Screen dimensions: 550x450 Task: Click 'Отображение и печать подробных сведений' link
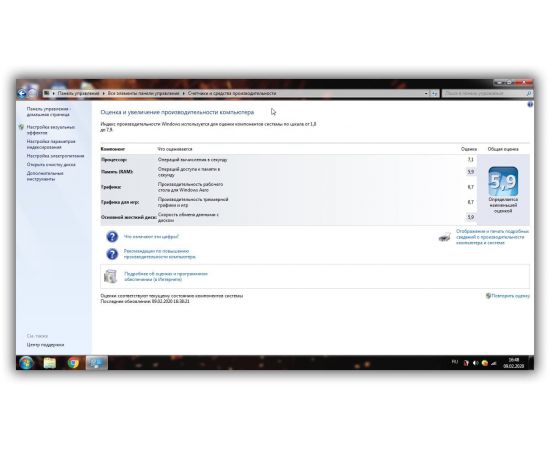492,237
